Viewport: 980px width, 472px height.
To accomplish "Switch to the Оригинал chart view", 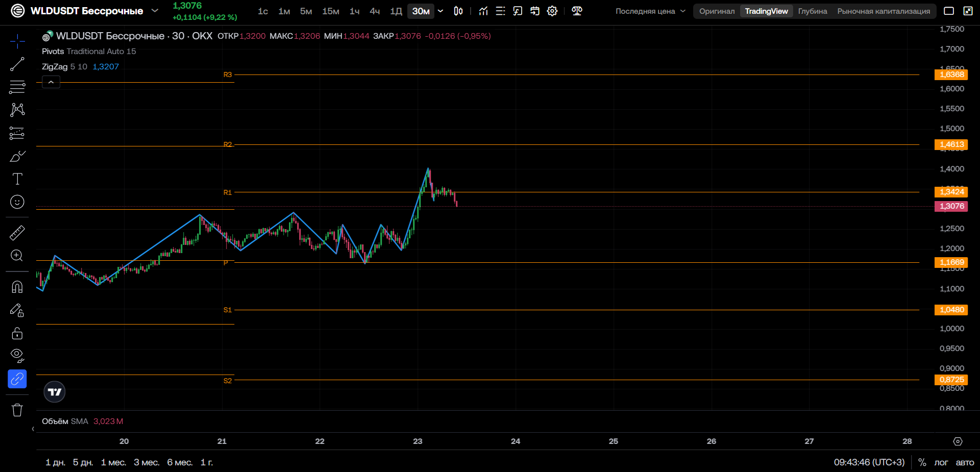I will pos(717,11).
